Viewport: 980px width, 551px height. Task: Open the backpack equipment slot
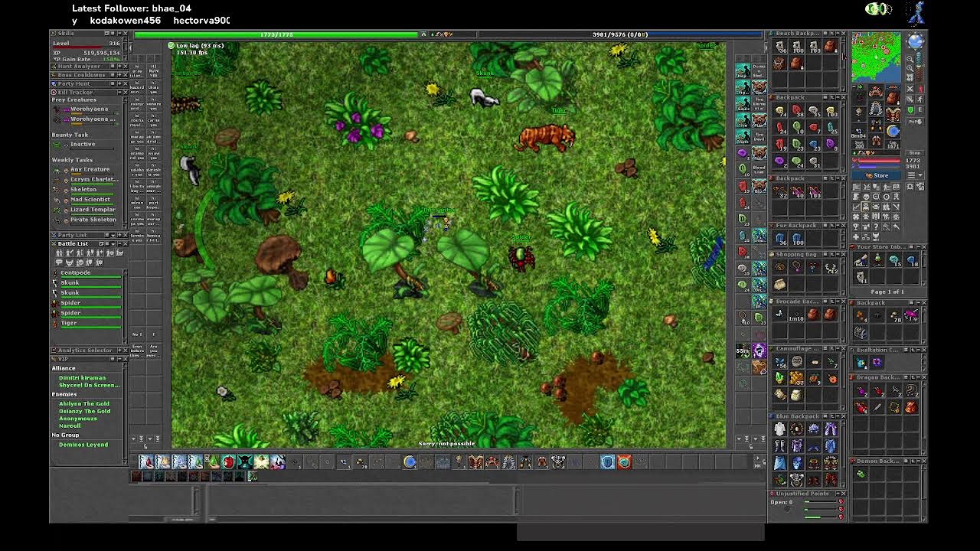coord(893,96)
